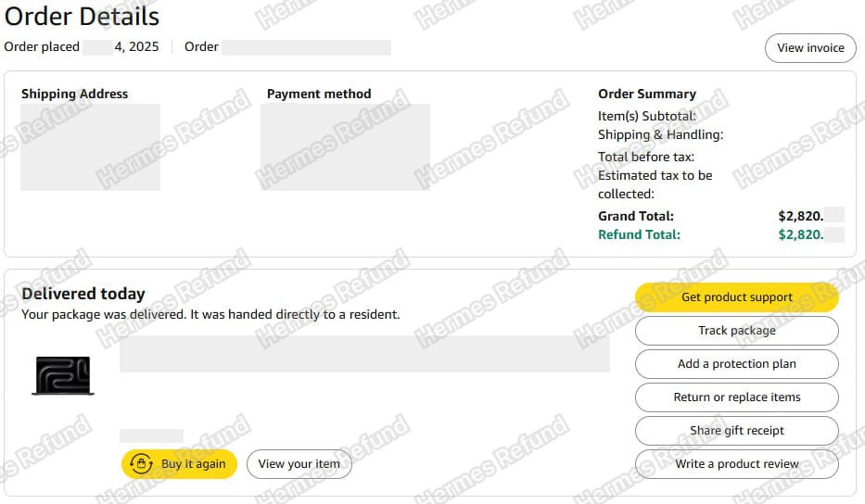865x504 pixels.
Task: Select Add a protection plan
Action: coord(736,364)
